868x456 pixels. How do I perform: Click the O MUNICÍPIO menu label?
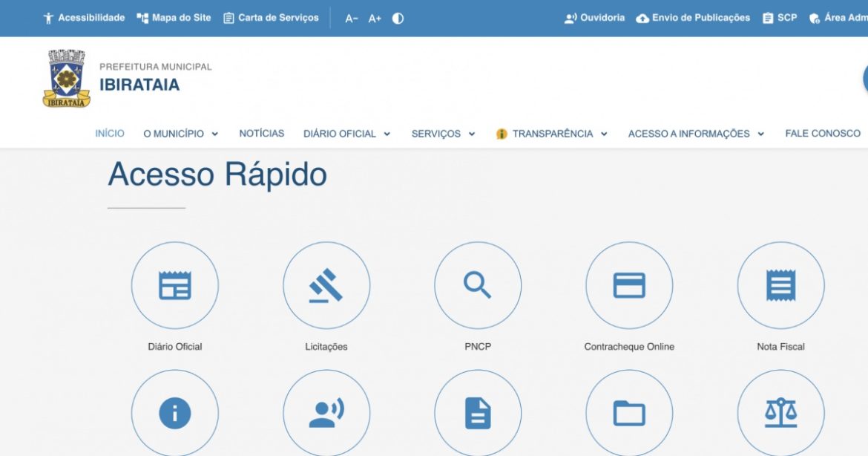pyautogui.click(x=174, y=134)
